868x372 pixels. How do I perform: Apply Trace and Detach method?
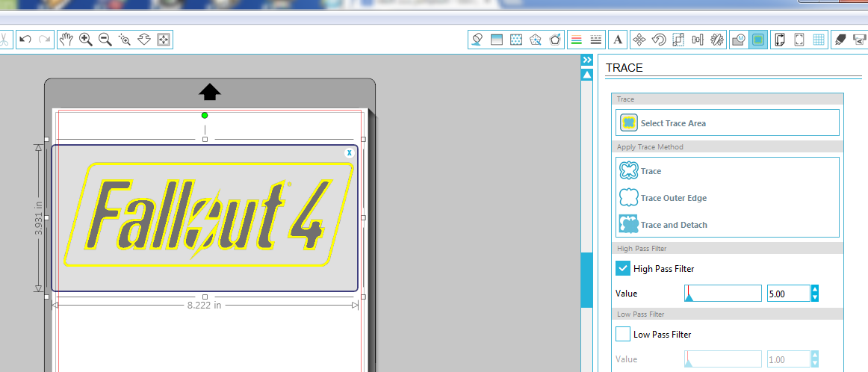click(663, 225)
